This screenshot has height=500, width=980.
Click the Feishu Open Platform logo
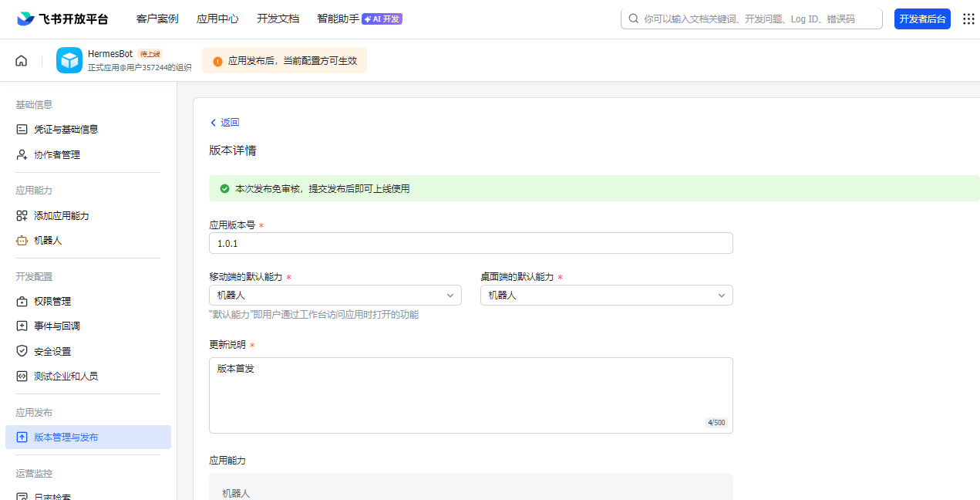(62, 19)
